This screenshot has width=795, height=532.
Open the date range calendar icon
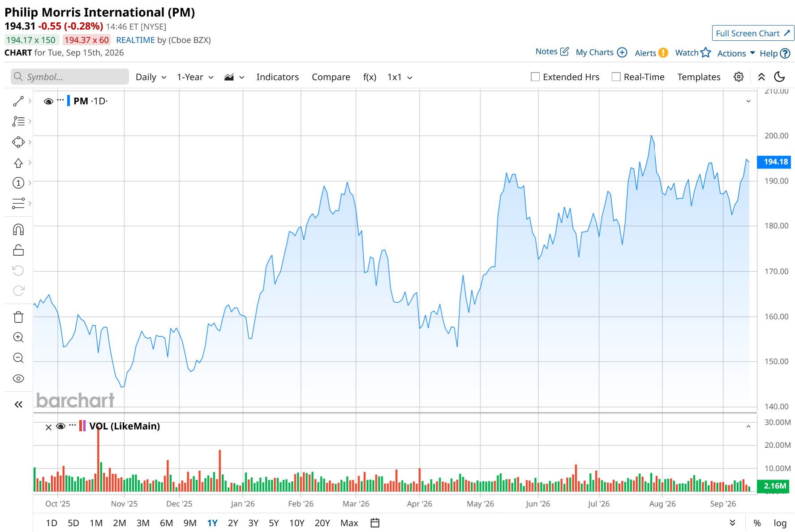pyautogui.click(x=375, y=523)
